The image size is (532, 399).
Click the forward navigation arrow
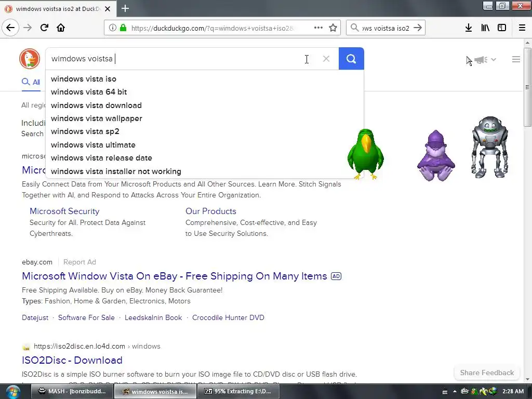pyautogui.click(x=28, y=28)
